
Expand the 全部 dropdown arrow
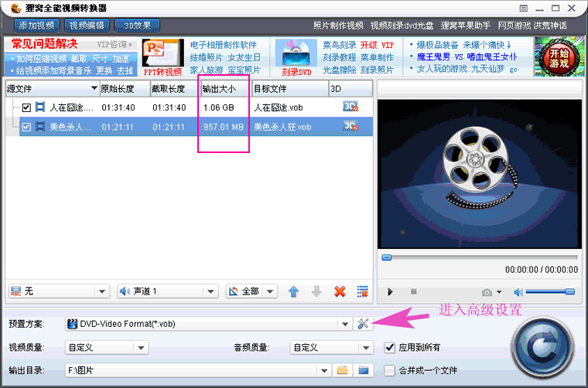[270, 291]
